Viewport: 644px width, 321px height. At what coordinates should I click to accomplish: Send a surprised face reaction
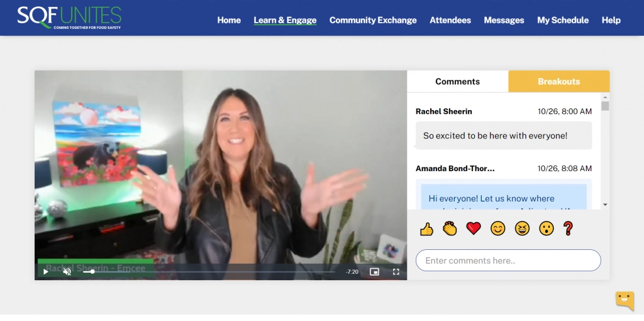pyautogui.click(x=547, y=228)
